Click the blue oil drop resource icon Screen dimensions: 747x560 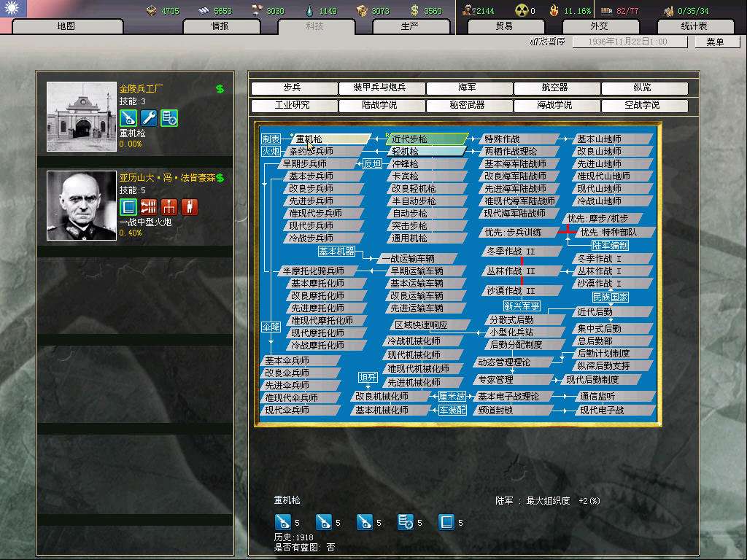pyautogui.click(x=309, y=10)
